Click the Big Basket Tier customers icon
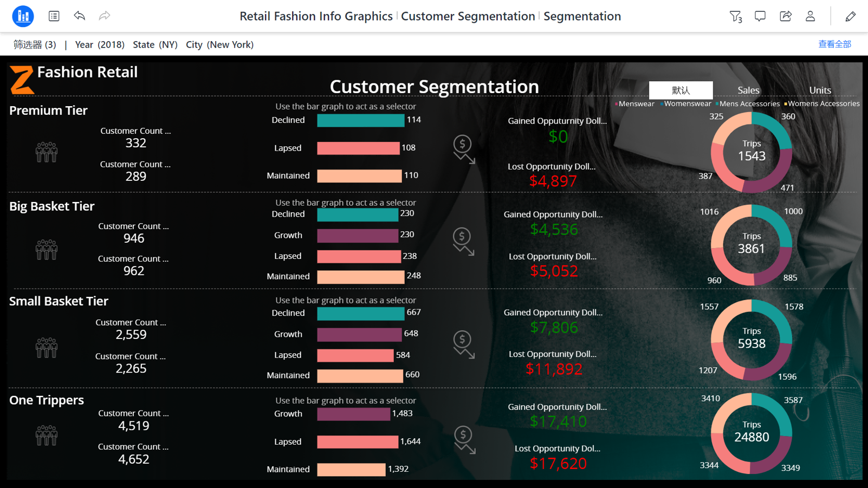 pyautogui.click(x=47, y=250)
